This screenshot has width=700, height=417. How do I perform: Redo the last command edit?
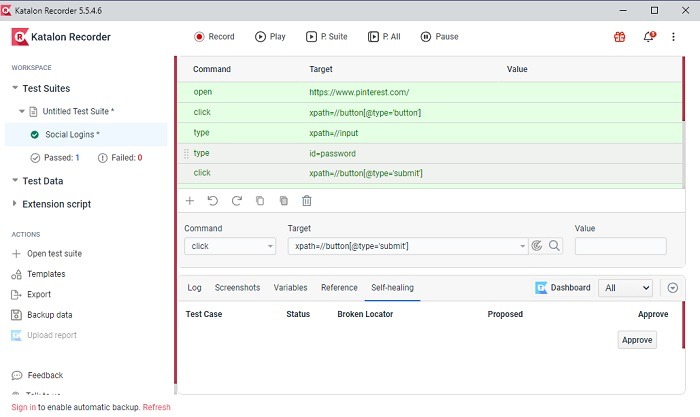click(237, 201)
